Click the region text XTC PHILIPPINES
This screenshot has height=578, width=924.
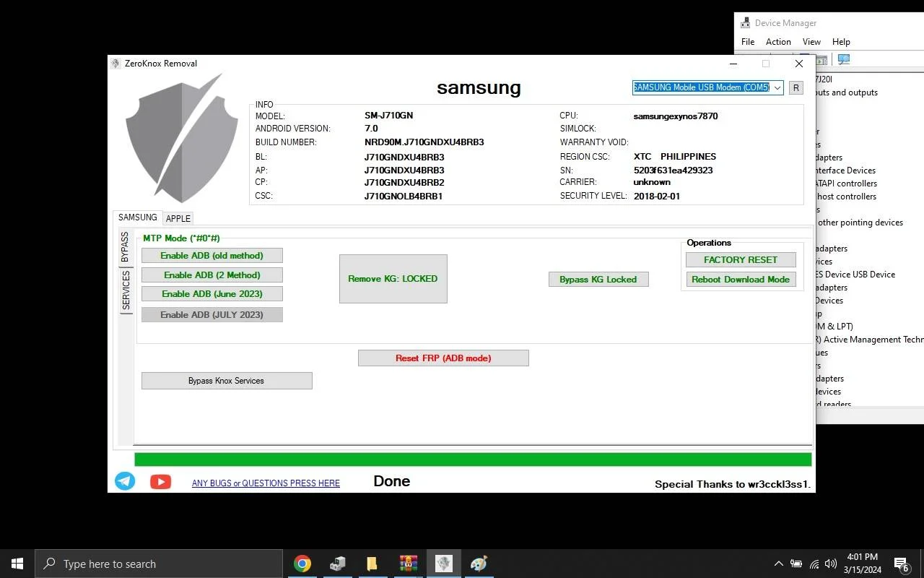point(675,157)
